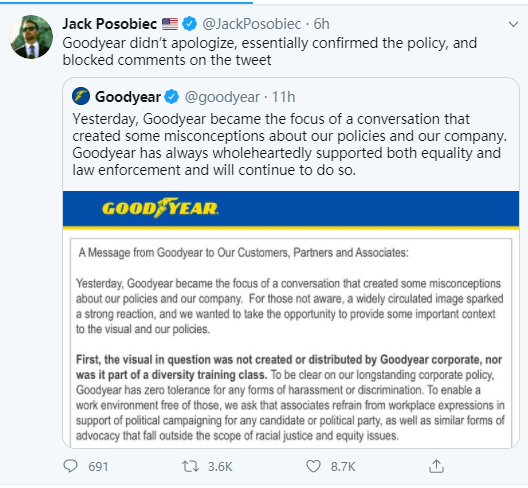Expand the Goodyear message statement image

pyautogui.click(x=291, y=320)
